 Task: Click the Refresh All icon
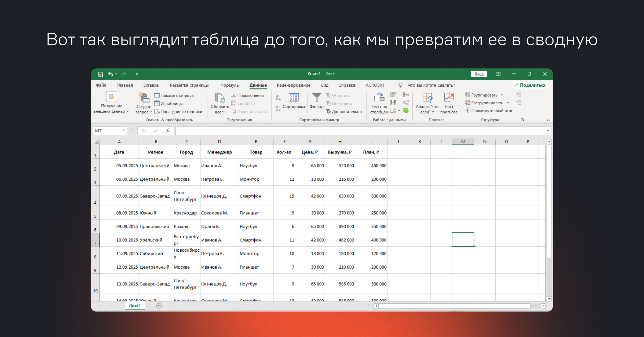(220, 98)
